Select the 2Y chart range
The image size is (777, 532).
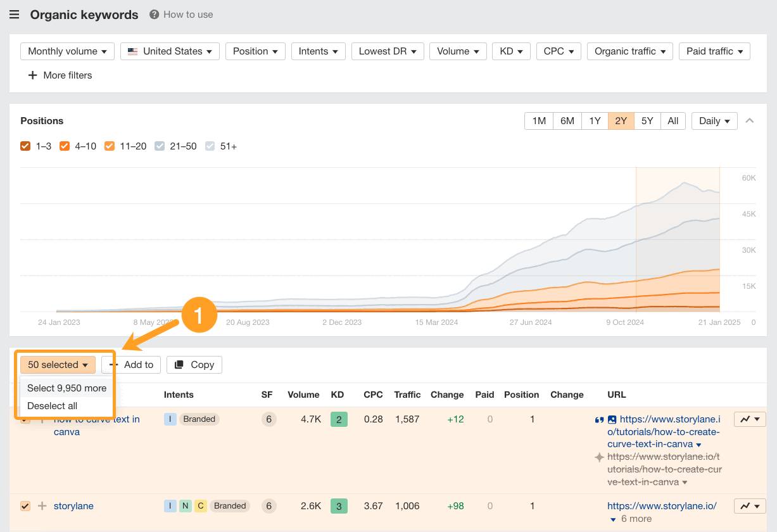621,121
